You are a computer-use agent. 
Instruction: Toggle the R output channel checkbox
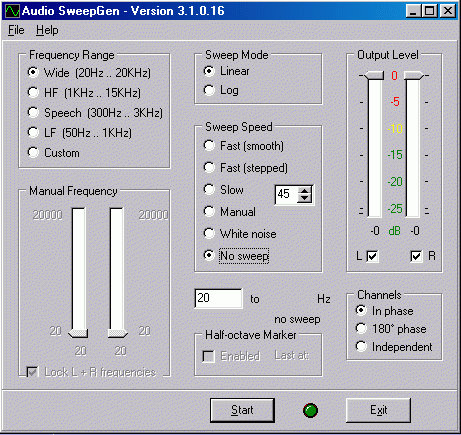(416, 256)
